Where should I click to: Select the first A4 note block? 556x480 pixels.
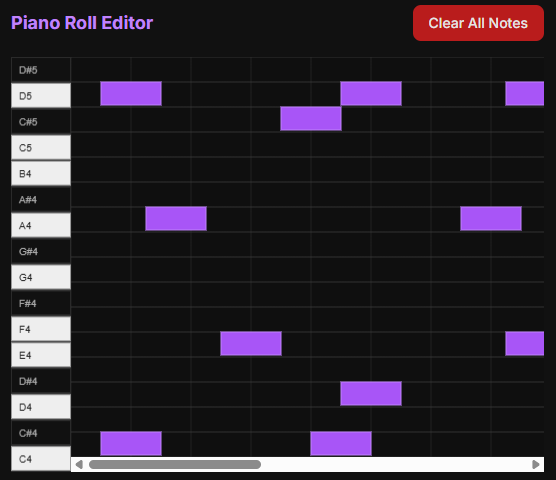[x=176, y=218]
